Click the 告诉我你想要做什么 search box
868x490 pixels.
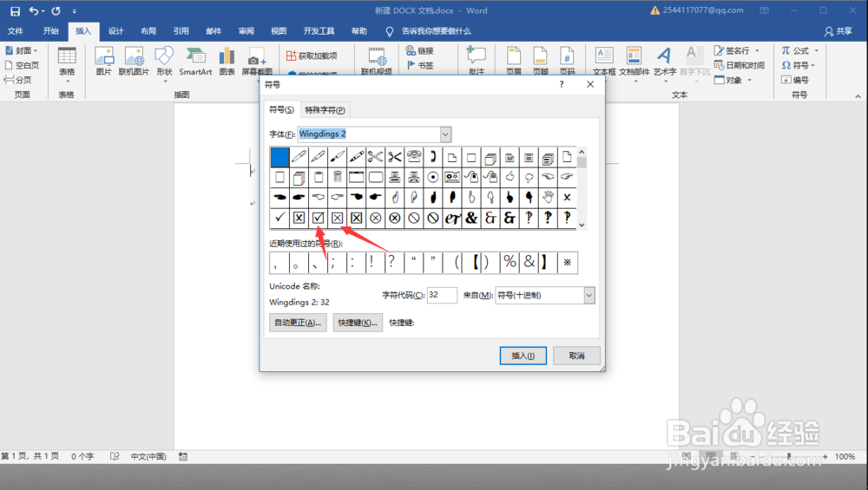437,31
